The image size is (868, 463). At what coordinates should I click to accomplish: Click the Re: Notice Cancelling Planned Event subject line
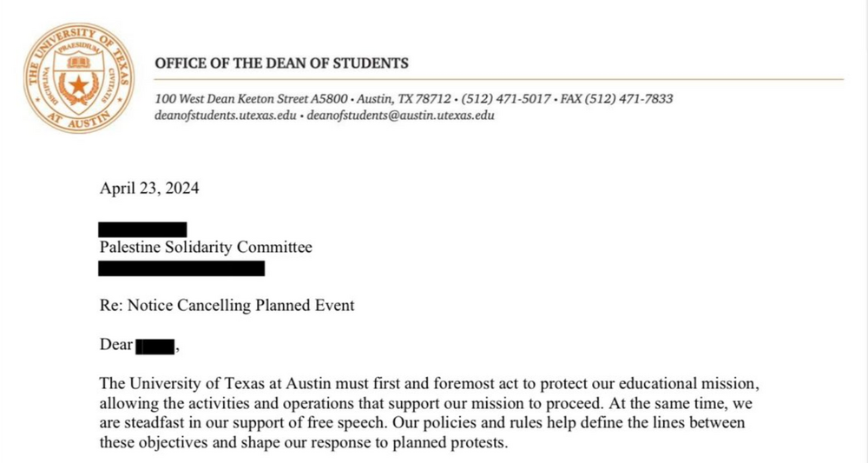point(227,305)
